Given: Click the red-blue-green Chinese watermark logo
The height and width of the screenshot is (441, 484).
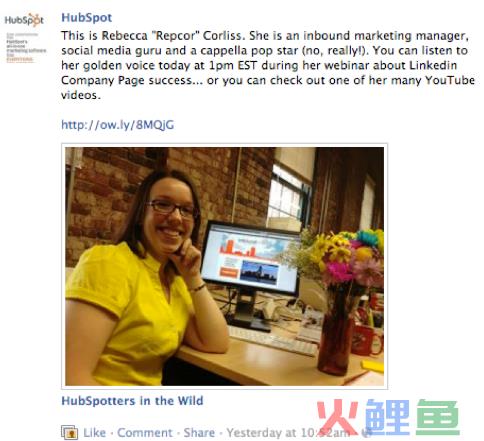Looking at the screenshot, I should coord(388,417).
